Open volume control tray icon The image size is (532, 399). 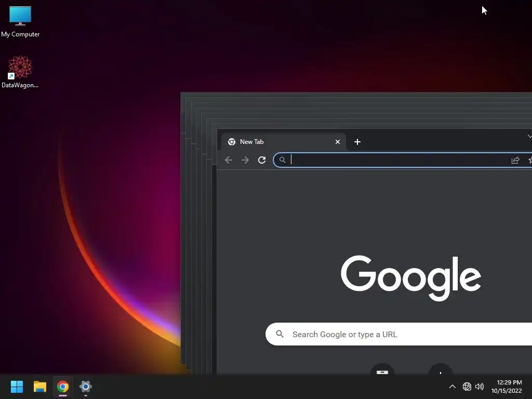point(480,387)
